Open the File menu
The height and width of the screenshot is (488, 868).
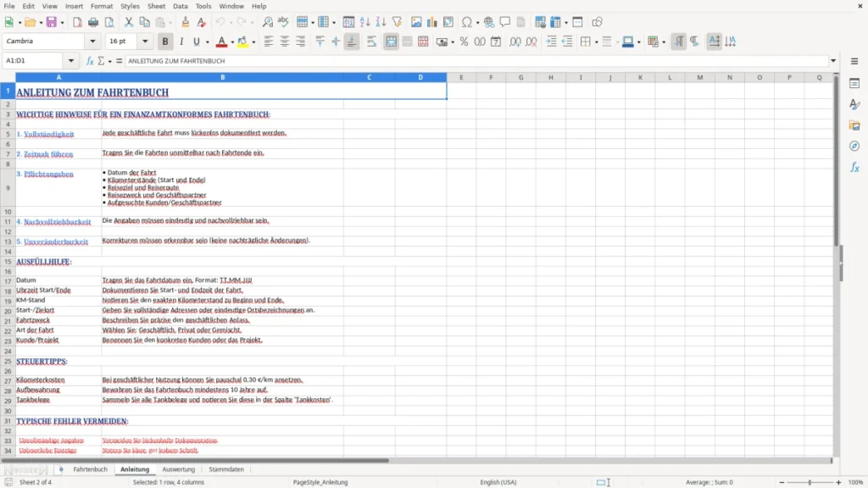pos(9,6)
